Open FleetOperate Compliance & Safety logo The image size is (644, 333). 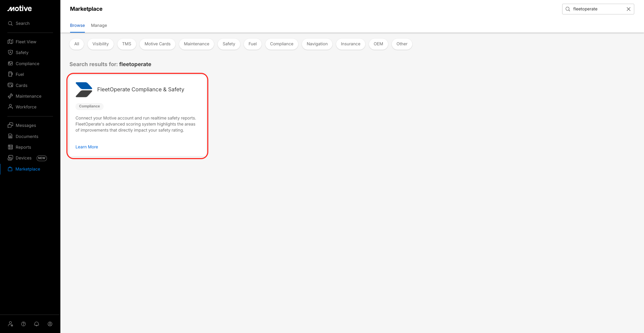point(84,90)
